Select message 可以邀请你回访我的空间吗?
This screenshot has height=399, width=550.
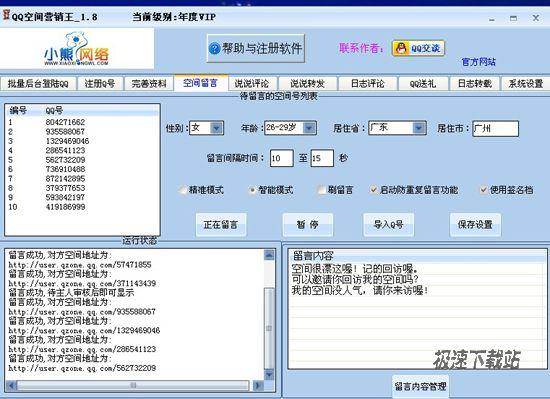(355, 280)
